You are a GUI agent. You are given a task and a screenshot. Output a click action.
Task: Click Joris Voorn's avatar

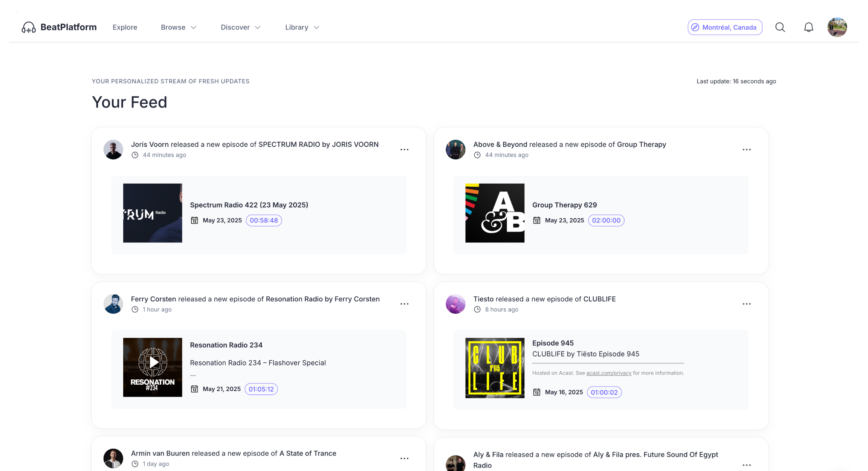[113, 150]
